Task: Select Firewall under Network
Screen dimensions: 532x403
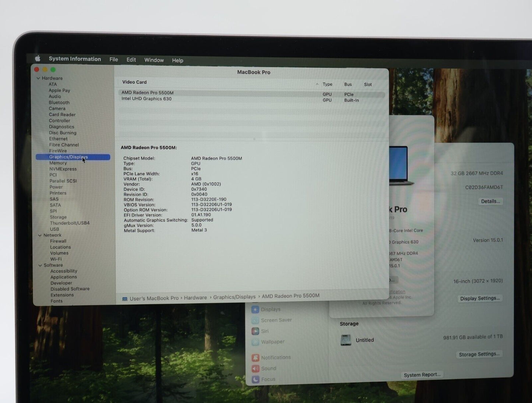Action: 58,241
